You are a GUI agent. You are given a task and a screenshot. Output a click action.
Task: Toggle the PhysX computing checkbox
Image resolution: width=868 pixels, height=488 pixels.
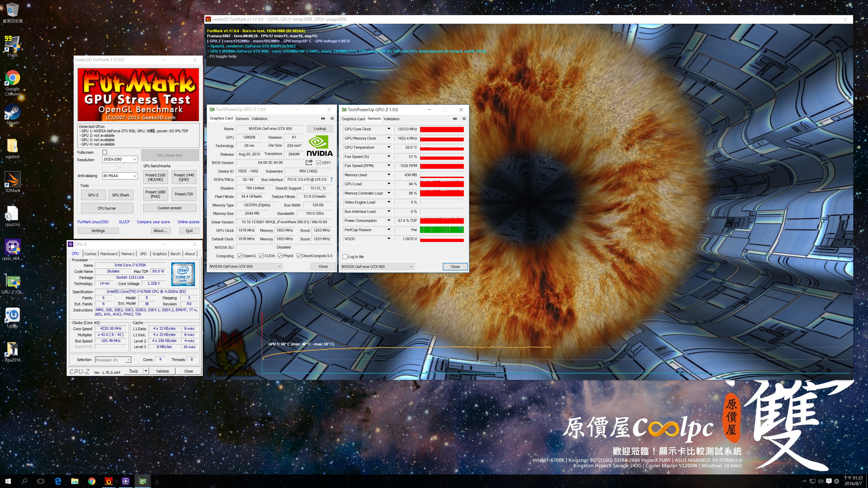pyautogui.click(x=280, y=256)
